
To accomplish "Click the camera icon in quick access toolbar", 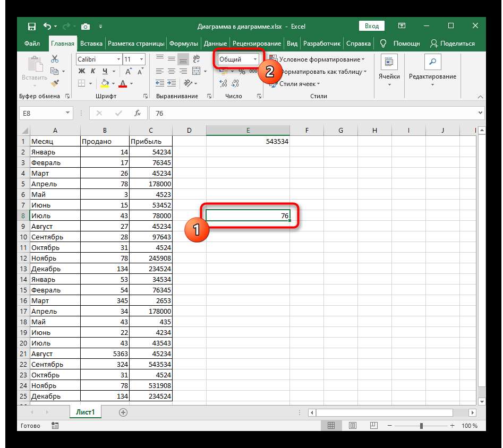I will 86,27.
